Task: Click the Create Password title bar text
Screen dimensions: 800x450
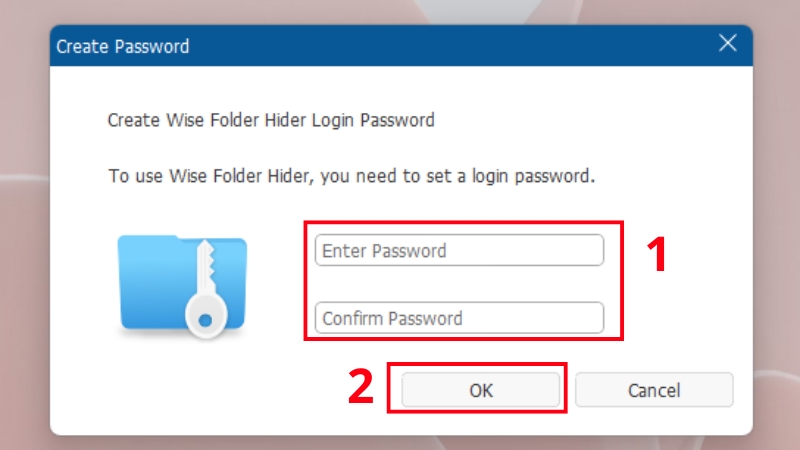Action: point(122,46)
